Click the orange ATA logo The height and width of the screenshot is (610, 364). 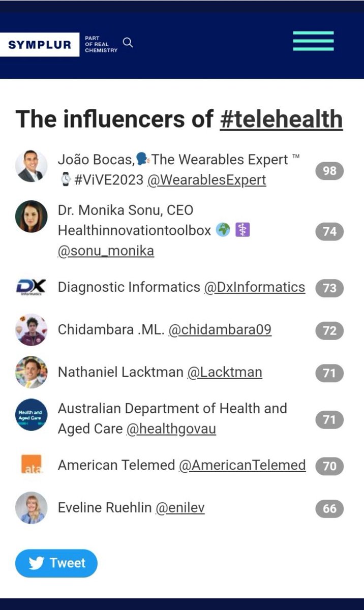[32, 465]
